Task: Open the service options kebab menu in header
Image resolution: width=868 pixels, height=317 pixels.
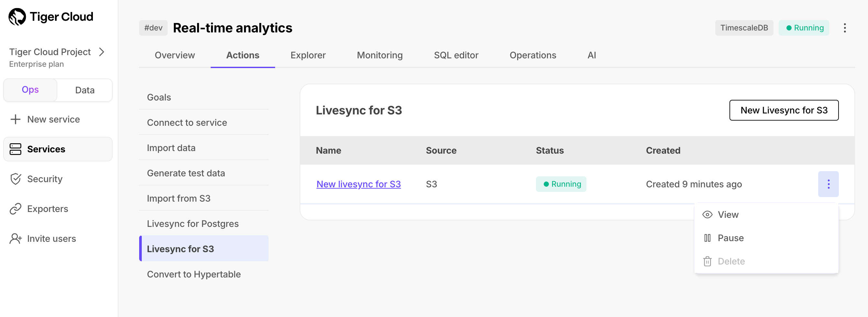Action: [845, 28]
